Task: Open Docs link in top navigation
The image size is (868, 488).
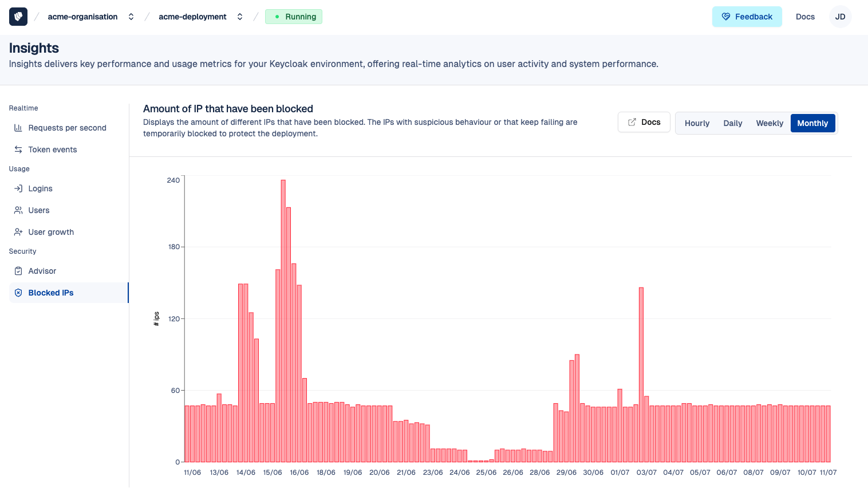Action: pyautogui.click(x=805, y=17)
